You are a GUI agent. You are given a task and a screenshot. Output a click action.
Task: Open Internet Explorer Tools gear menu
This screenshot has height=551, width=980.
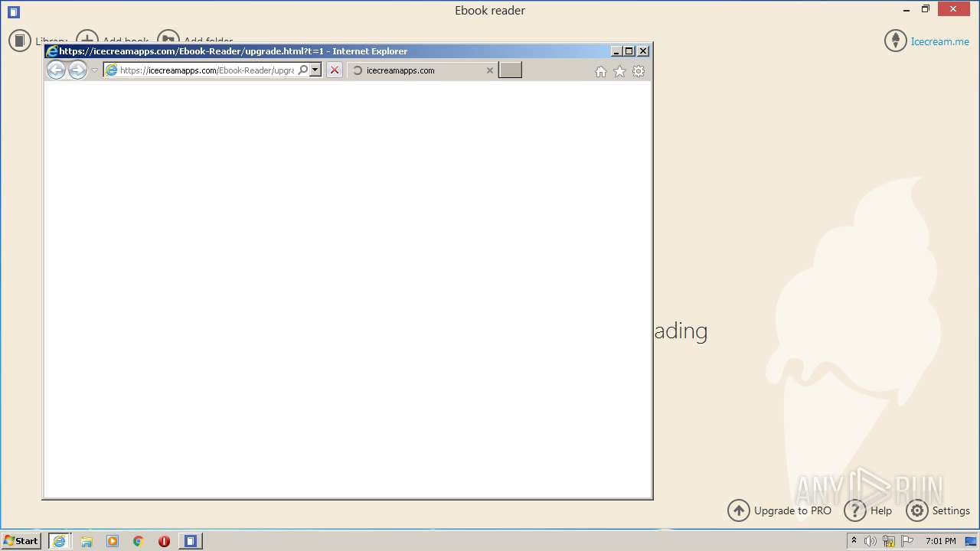pos(639,71)
